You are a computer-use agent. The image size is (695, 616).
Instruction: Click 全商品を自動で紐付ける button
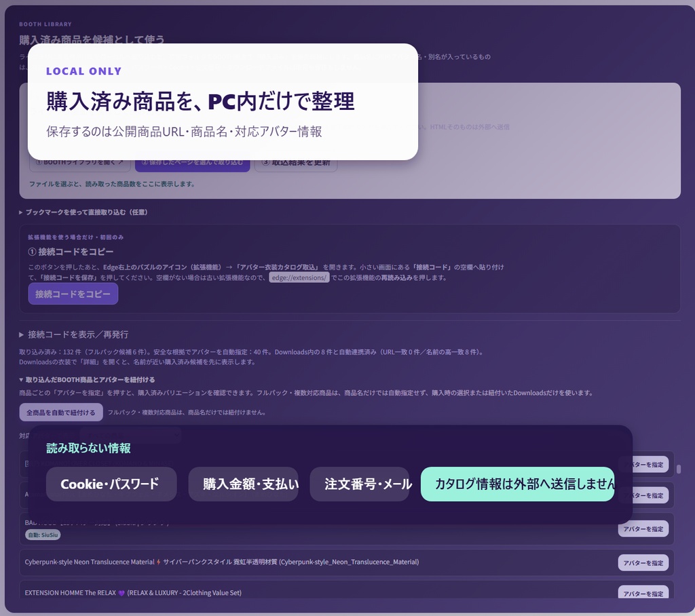click(61, 412)
